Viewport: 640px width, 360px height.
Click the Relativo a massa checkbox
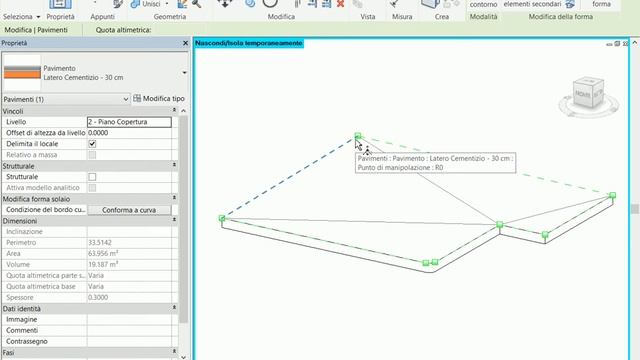[x=92, y=155]
